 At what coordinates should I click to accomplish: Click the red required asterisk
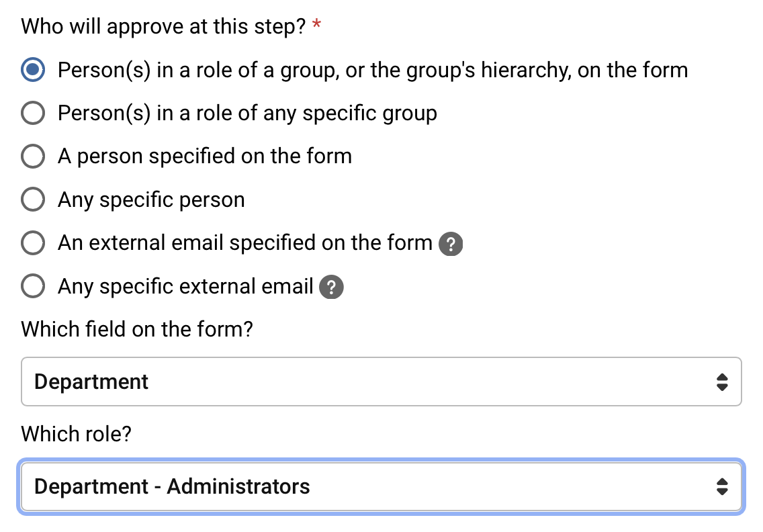pos(317,27)
